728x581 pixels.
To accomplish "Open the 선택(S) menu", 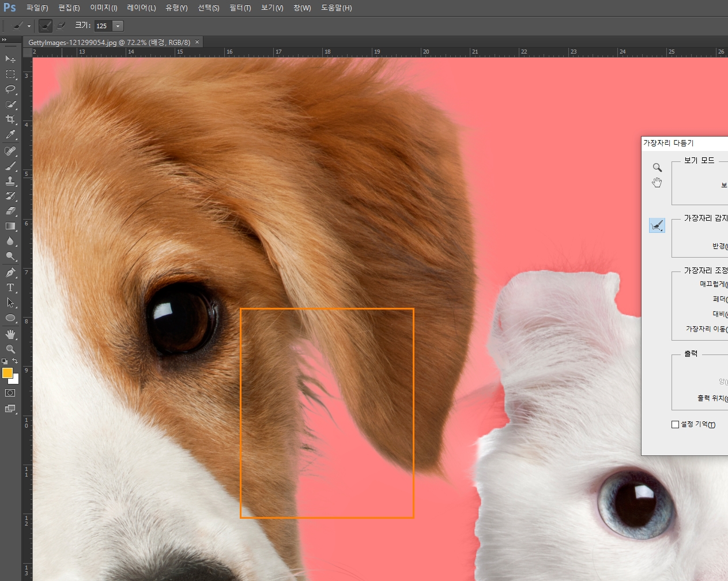I will coord(209,8).
